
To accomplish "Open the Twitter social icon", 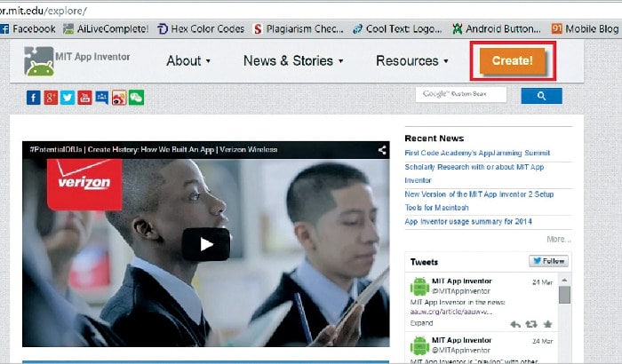I will tap(68, 98).
